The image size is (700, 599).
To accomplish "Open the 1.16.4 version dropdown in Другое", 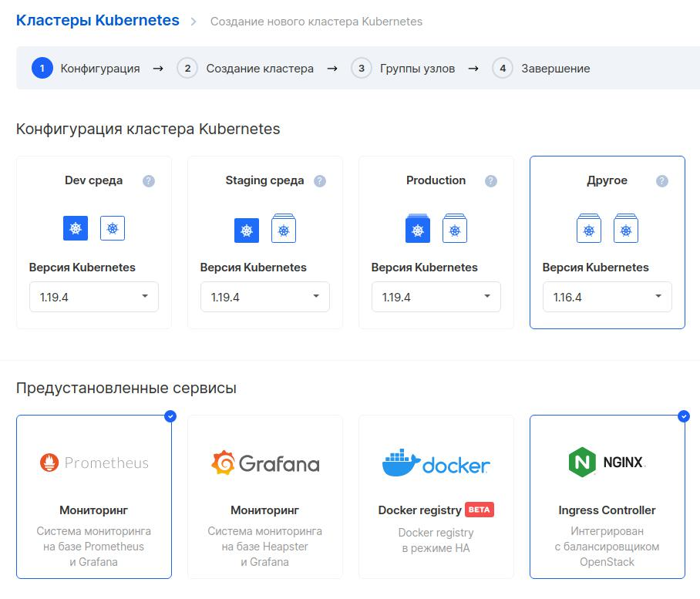I will pos(607,297).
